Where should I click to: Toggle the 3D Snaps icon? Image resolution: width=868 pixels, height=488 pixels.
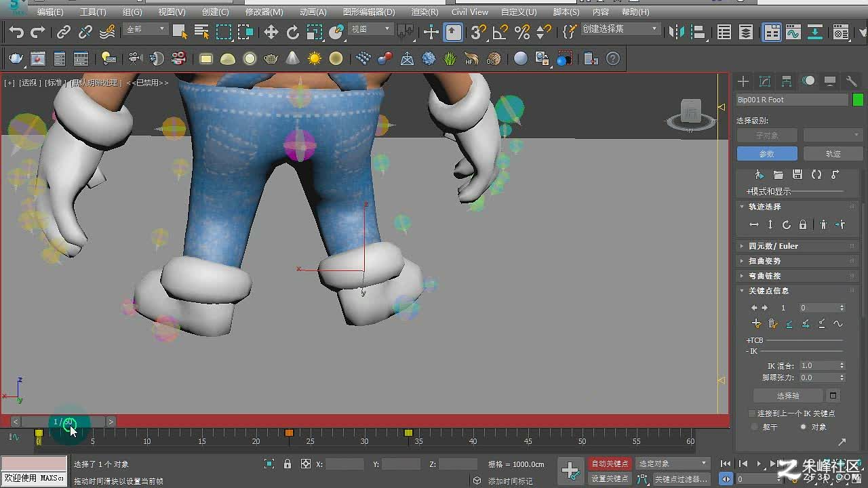coord(479,32)
